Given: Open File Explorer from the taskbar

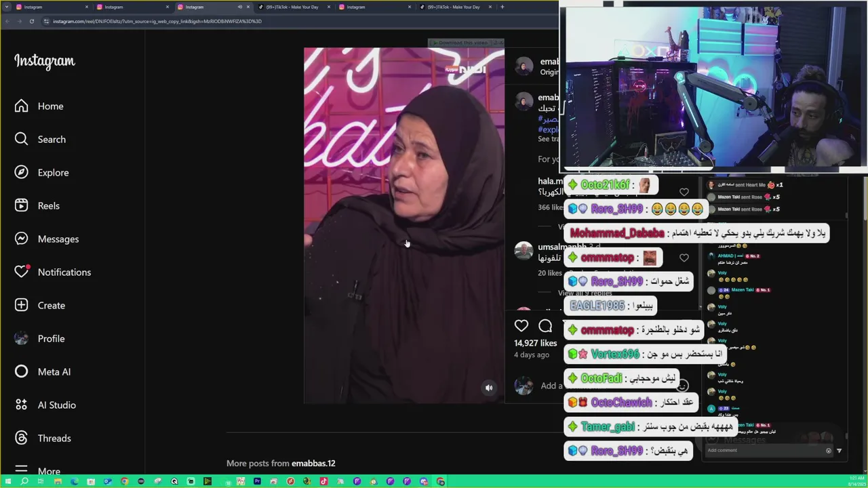Looking at the screenshot, I should [x=58, y=481].
